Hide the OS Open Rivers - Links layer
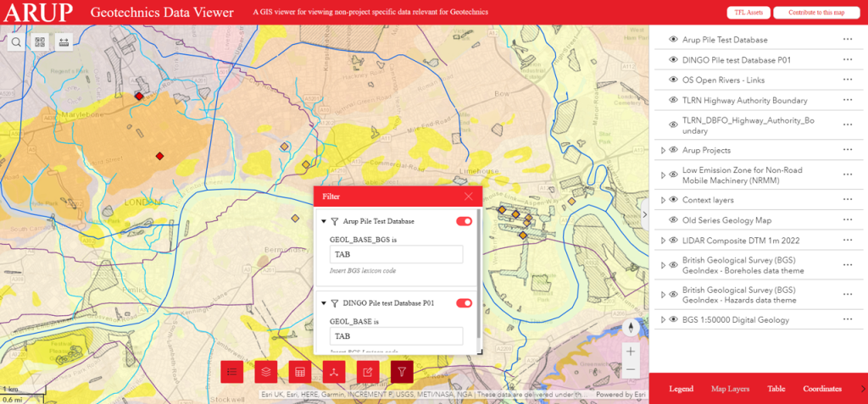 coord(673,80)
